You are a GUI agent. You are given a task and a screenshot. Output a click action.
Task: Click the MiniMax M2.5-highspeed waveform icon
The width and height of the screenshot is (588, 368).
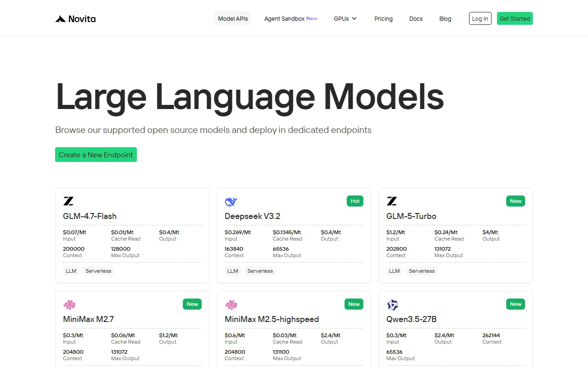[231, 305]
